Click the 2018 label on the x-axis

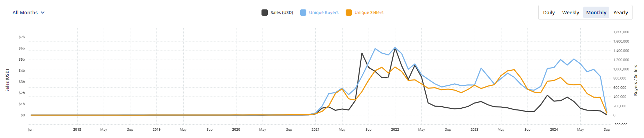click(x=77, y=130)
